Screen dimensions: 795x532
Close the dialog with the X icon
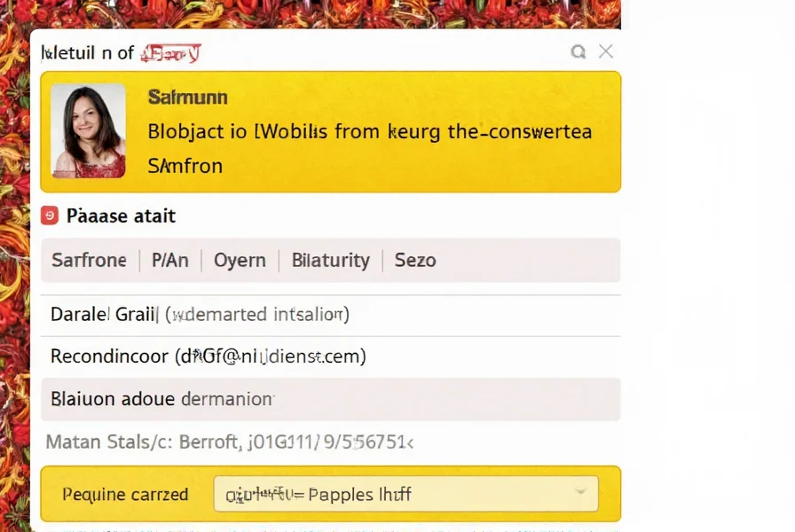pyautogui.click(x=606, y=51)
